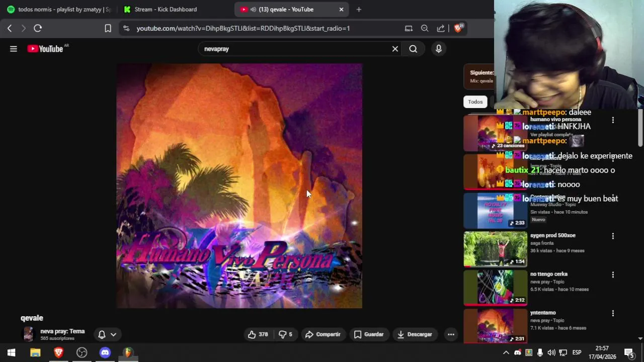
Task: Open options for humano vivo persona playlist
Action: pos(613,120)
